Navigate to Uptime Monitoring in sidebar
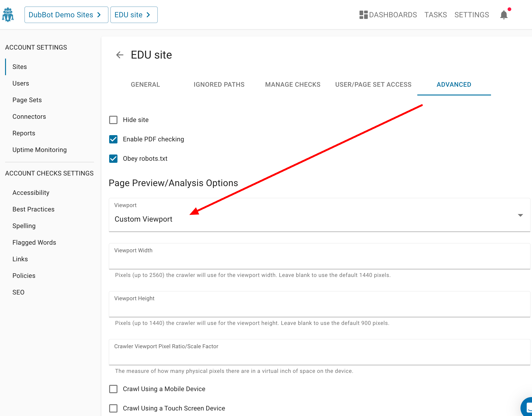 (39, 149)
